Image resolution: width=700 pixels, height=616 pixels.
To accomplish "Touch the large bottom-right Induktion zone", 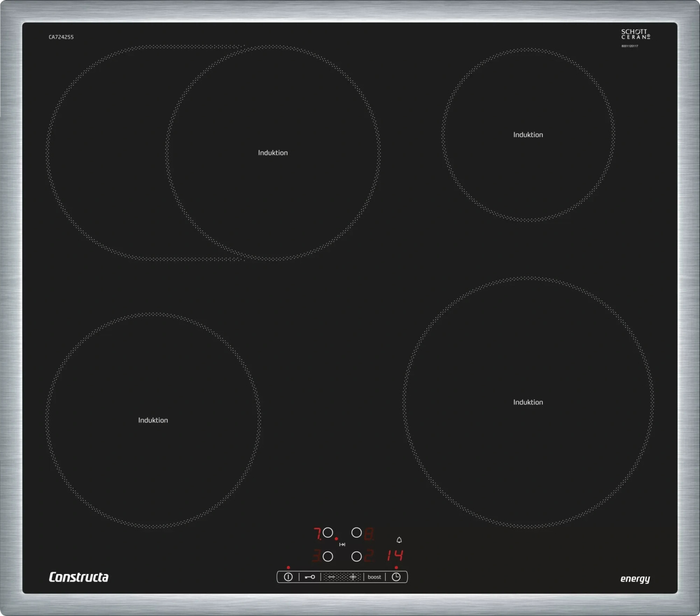I will click(x=528, y=403).
